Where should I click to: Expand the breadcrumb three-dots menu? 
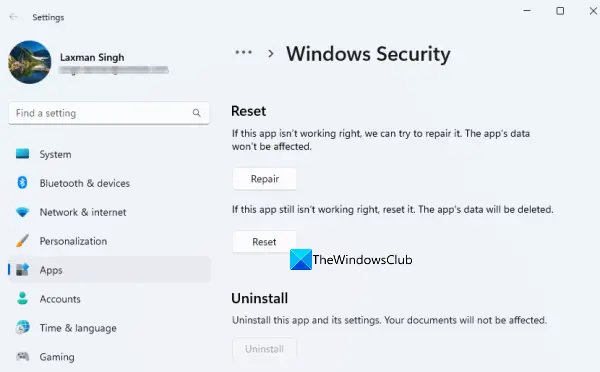pos(243,52)
